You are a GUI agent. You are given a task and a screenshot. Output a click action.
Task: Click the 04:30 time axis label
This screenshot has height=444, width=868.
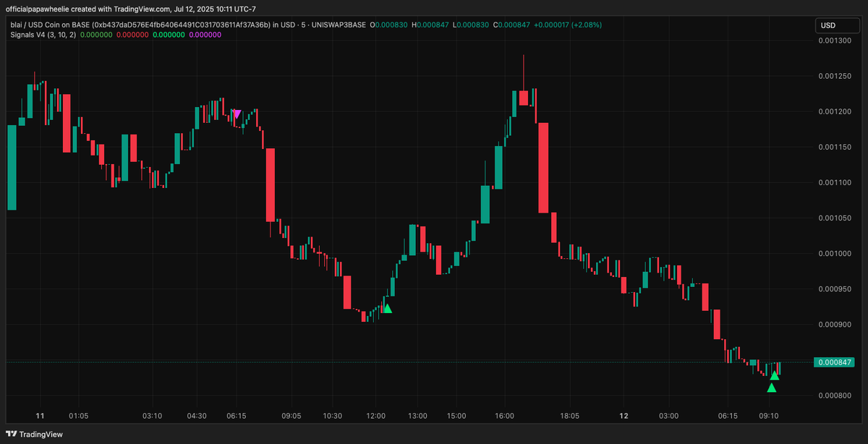point(197,416)
